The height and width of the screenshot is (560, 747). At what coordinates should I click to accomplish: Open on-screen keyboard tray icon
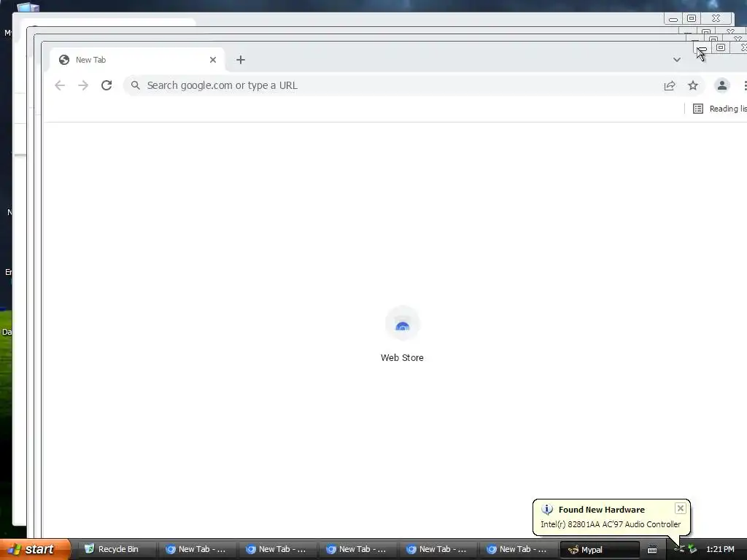point(652,550)
